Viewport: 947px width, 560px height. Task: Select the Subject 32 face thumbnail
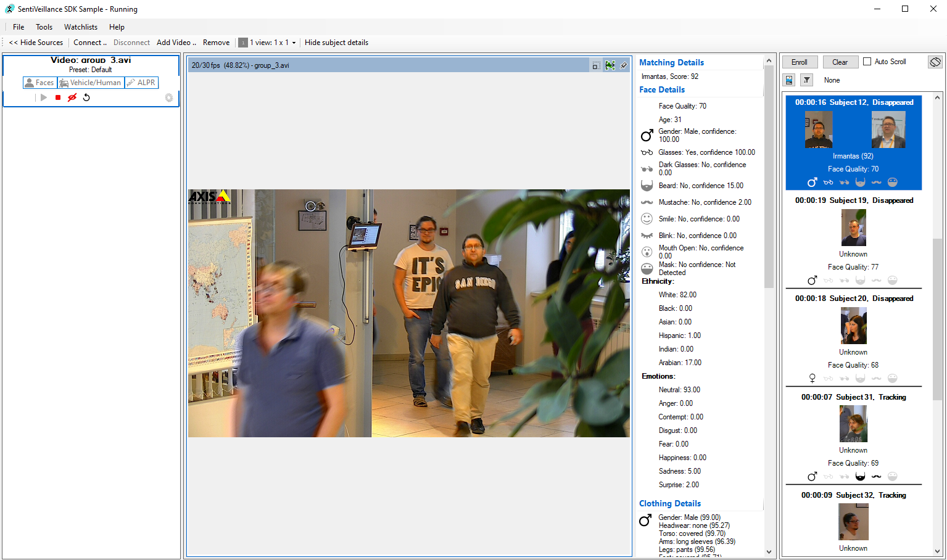pos(853,522)
